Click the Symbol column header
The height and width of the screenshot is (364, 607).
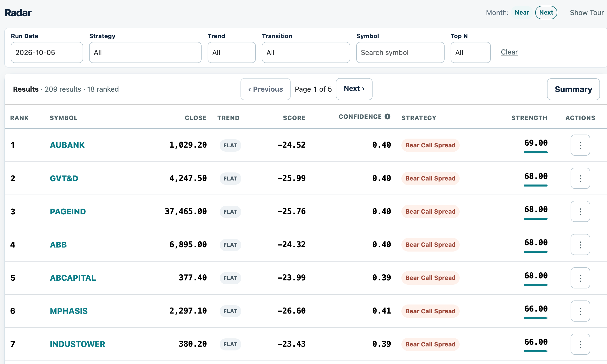[64, 118]
